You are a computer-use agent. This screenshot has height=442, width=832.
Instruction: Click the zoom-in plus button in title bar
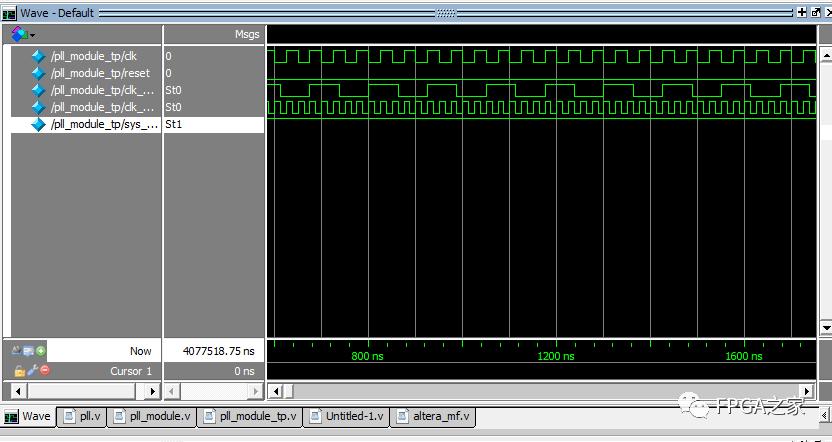(x=801, y=12)
